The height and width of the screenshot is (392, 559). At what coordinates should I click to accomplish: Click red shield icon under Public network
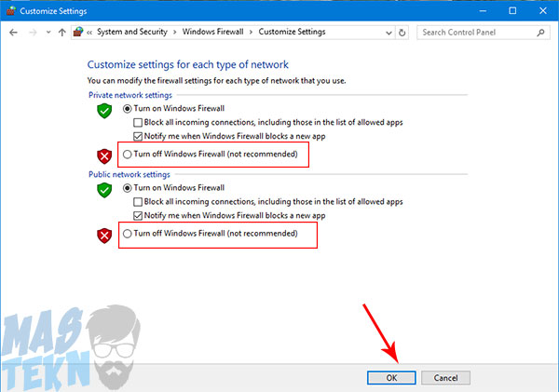coord(104,236)
